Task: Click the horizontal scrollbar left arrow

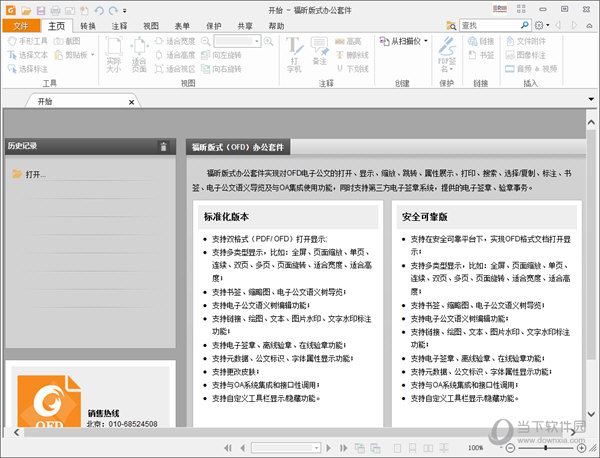Action: (16, 432)
